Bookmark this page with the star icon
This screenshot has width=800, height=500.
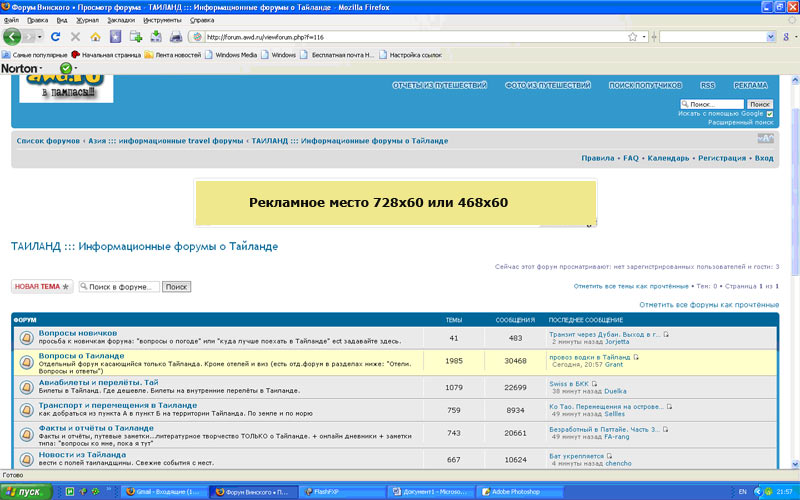click(633, 37)
